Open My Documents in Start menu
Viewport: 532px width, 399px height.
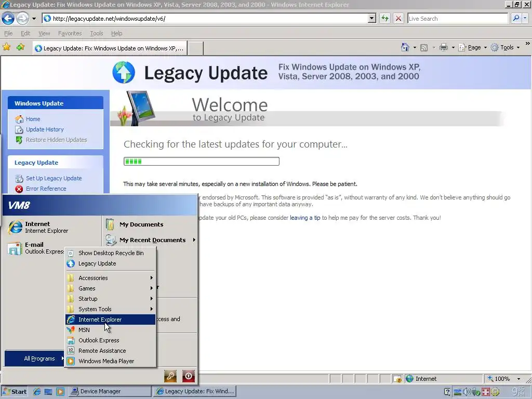(141, 224)
